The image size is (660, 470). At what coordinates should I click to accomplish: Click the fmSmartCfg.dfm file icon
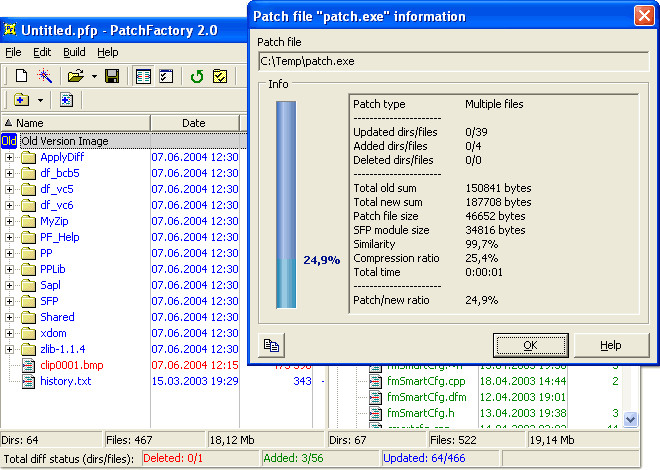click(x=375, y=397)
